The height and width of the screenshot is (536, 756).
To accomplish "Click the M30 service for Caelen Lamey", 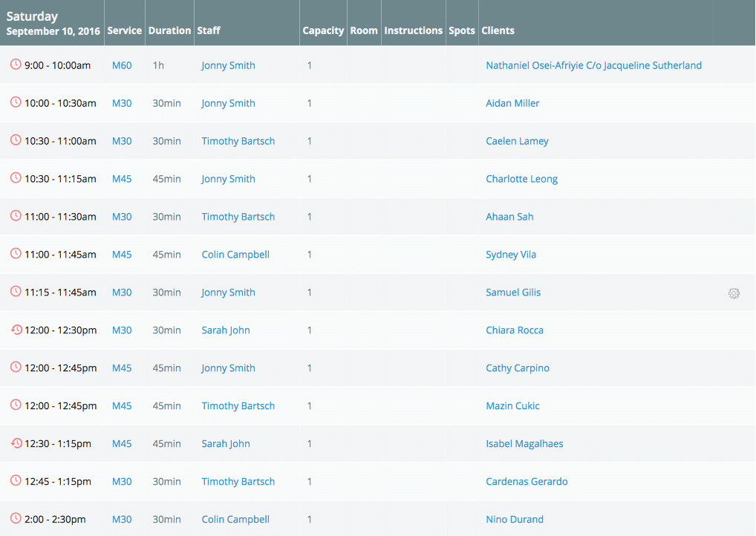I will click(122, 141).
